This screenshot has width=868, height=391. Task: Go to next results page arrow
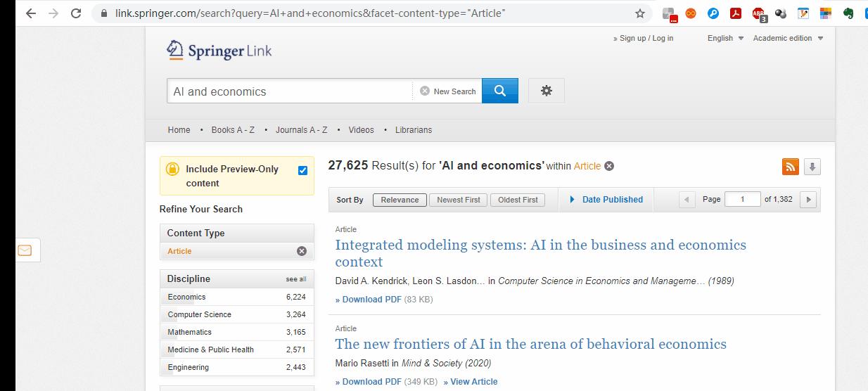[x=809, y=200]
